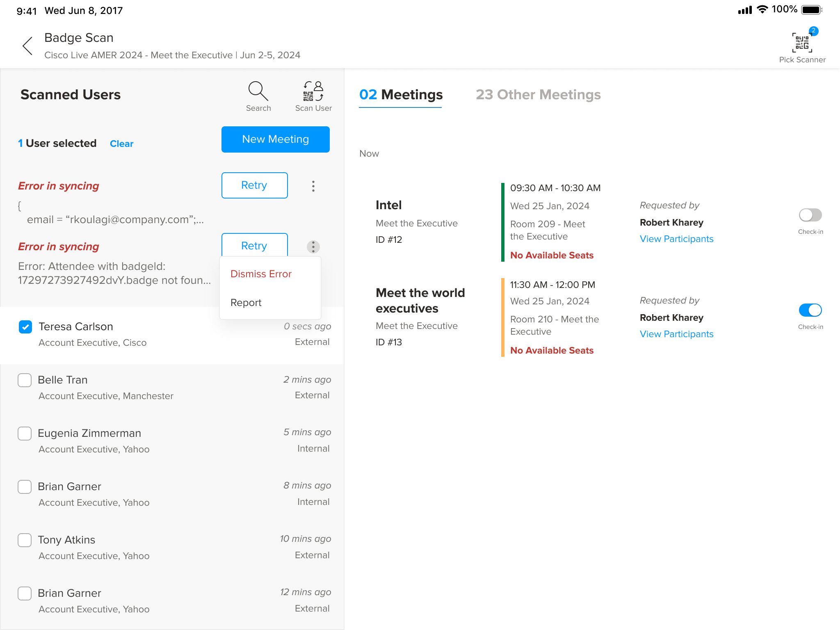Select Tony Atkins checkbox
Viewport: 840px width, 630px height.
coord(25,540)
